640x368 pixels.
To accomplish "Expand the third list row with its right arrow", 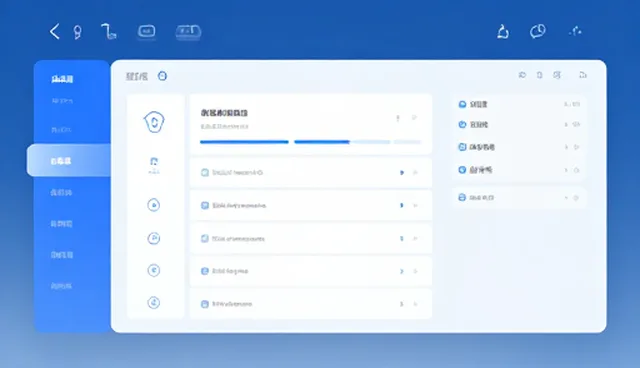I will pos(415,238).
